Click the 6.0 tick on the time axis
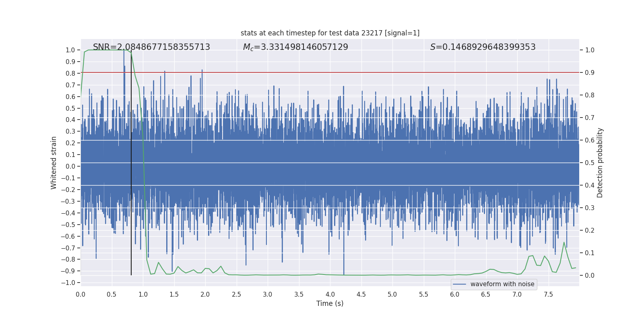The image size is (644, 322). click(x=455, y=294)
